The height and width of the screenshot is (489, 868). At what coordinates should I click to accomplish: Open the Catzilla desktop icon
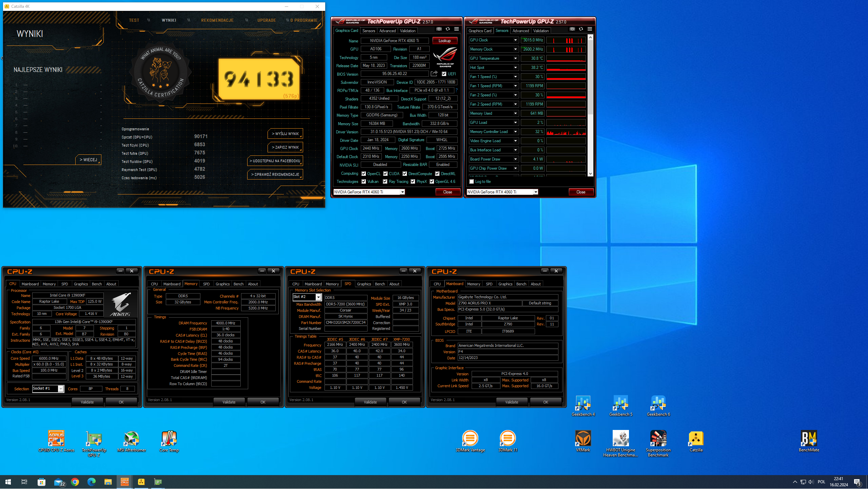(696, 441)
